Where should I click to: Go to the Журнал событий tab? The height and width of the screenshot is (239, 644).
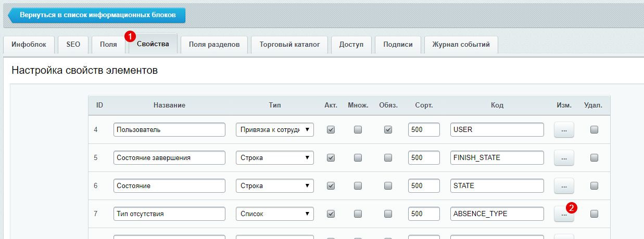click(x=461, y=45)
